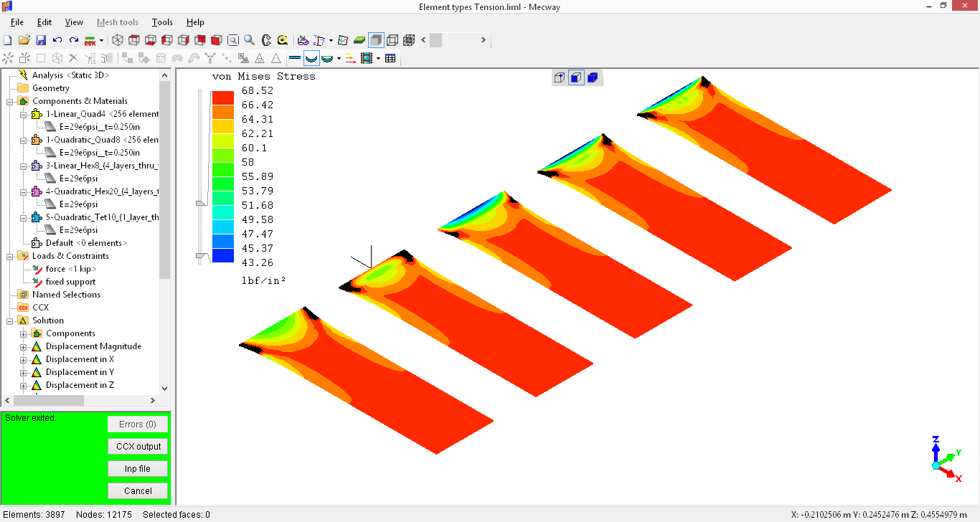The width and height of the screenshot is (980, 522).
Task: Click the CCX output button
Action: click(138, 447)
